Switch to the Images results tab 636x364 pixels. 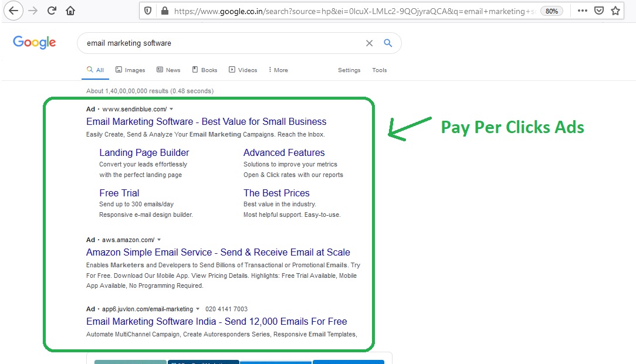click(x=130, y=70)
